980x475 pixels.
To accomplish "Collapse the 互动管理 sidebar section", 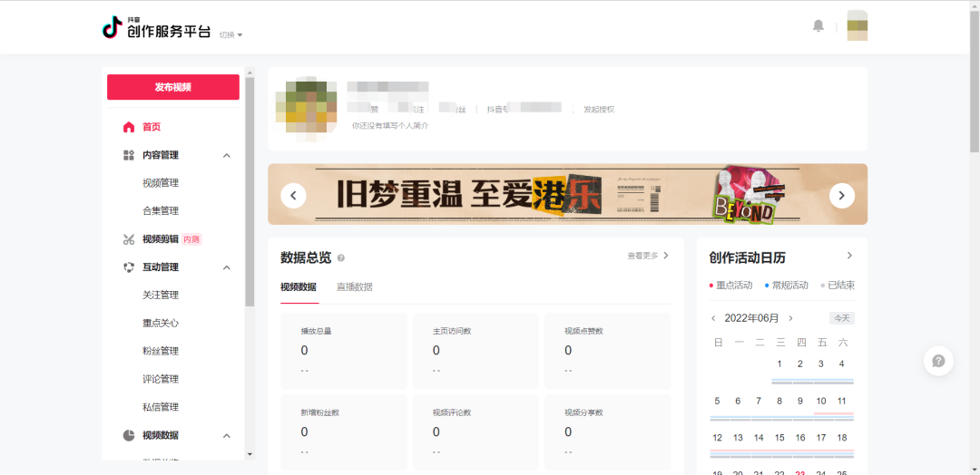I will [x=227, y=267].
